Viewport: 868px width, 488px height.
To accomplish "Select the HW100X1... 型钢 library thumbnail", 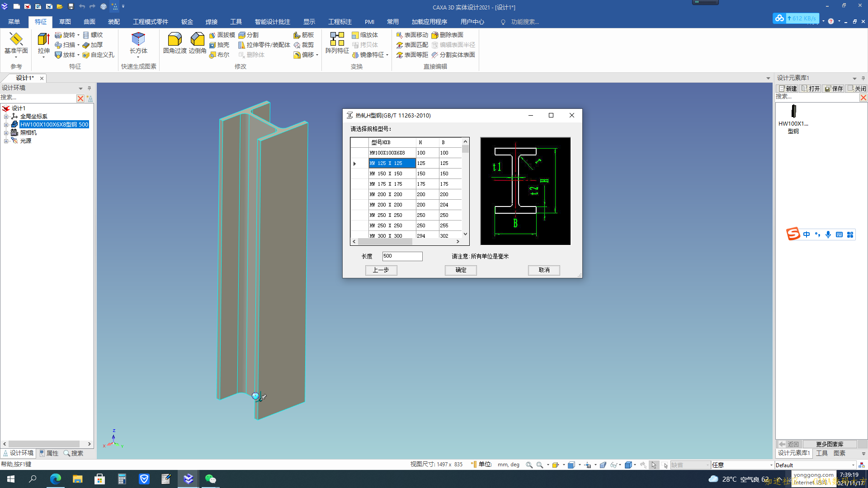I will [x=793, y=118].
